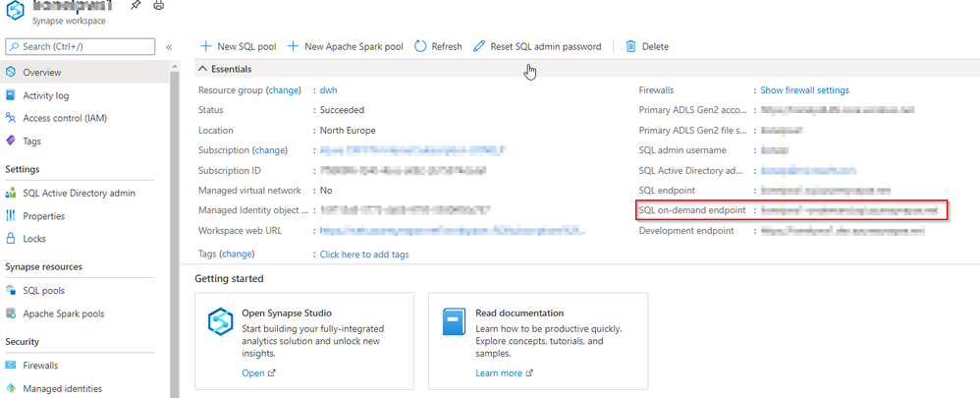Click Reset SQL admin password

tap(537, 46)
